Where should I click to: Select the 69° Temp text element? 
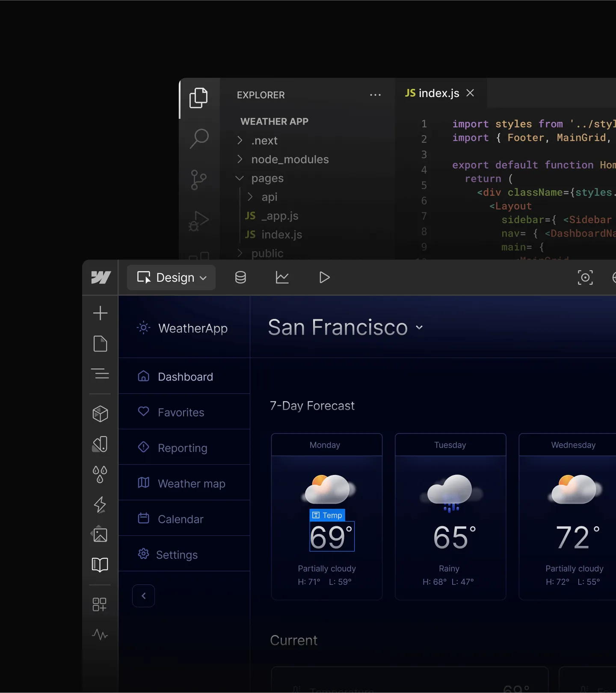click(x=332, y=537)
